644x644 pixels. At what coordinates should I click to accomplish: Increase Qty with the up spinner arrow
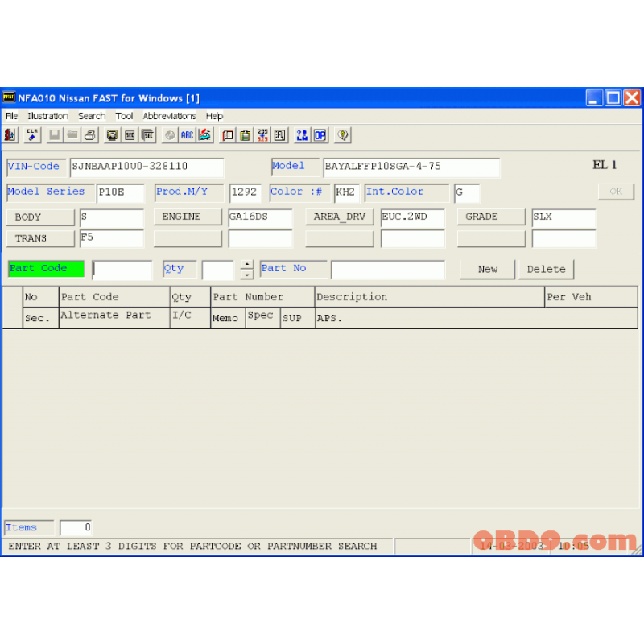247,265
